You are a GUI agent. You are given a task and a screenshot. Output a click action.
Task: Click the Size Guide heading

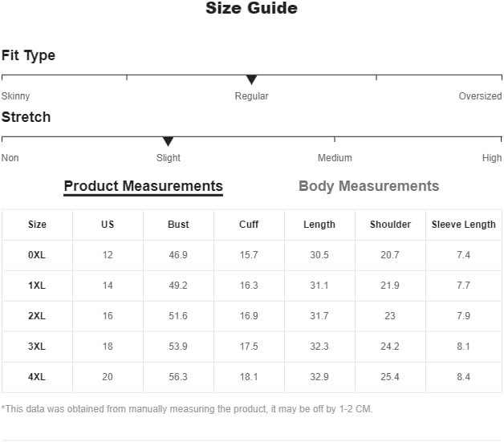(251, 9)
